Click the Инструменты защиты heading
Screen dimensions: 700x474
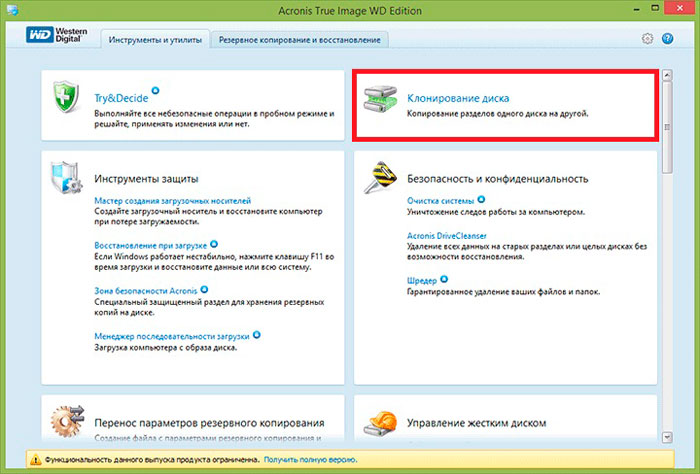pos(146,179)
